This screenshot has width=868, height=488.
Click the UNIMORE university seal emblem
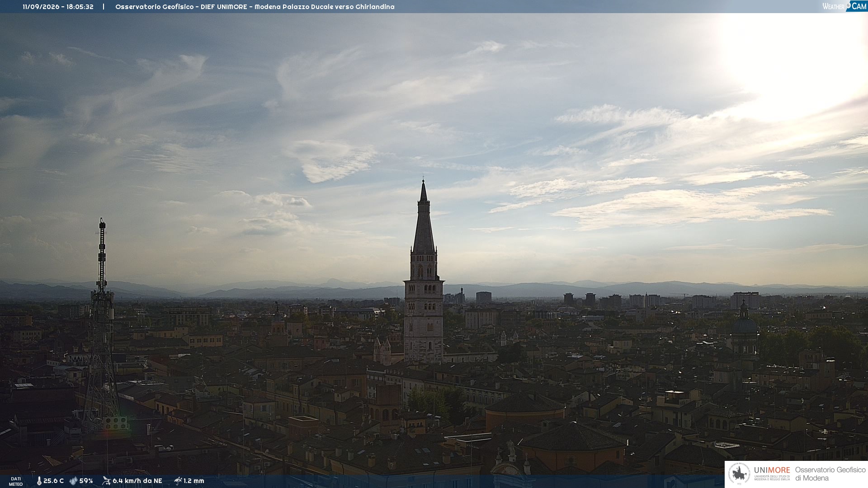[x=739, y=474]
